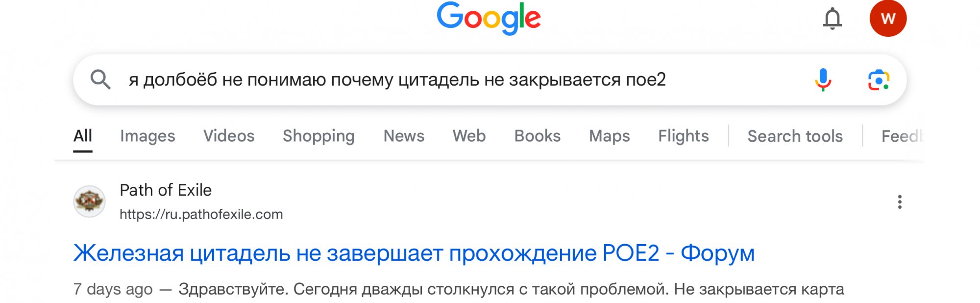Open the Железная цитадель forum result link
Screen dimensions: 980x303
[x=414, y=253]
